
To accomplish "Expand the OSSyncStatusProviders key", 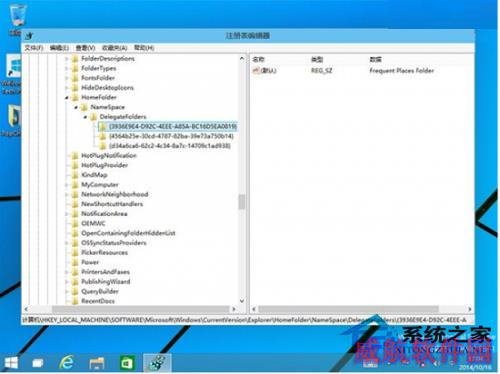I will click(x=67, y=243).
